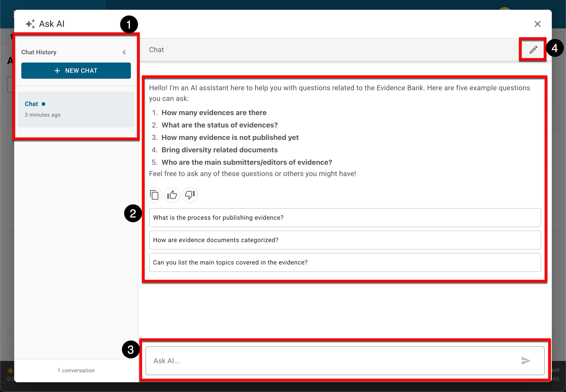The width and height of the screenshot is (566, 392).
Task: Copy the AI response to clipboard
Action: pos(154,195)
